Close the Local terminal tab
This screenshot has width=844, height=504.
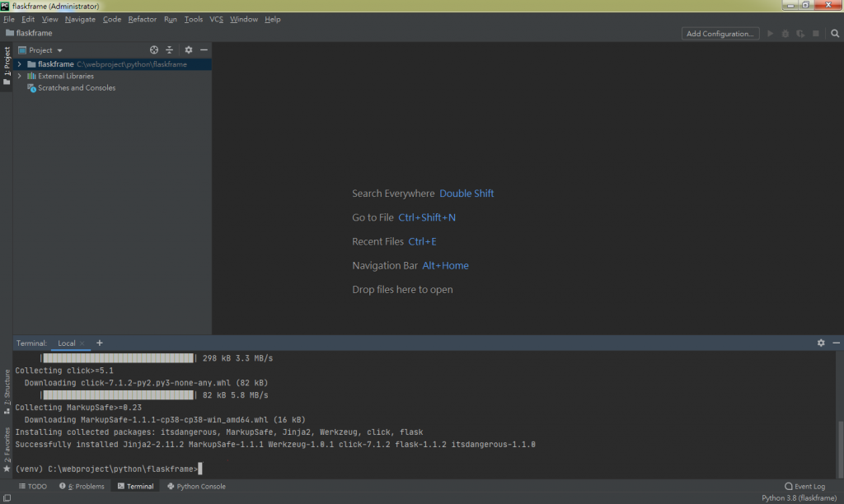click(x=82, y=343)
